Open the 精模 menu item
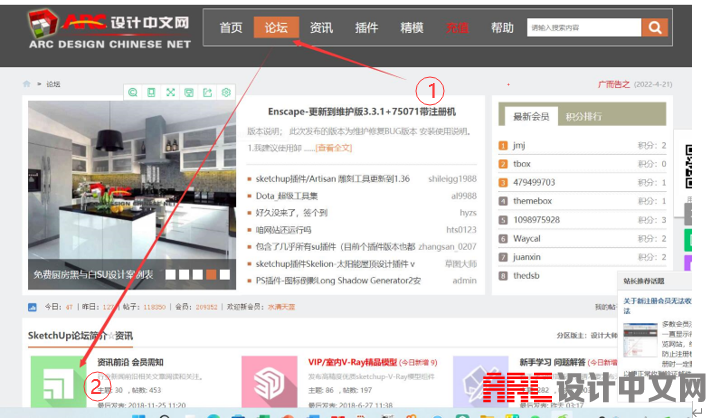714x418 pixels. click(x=412, y=28)
